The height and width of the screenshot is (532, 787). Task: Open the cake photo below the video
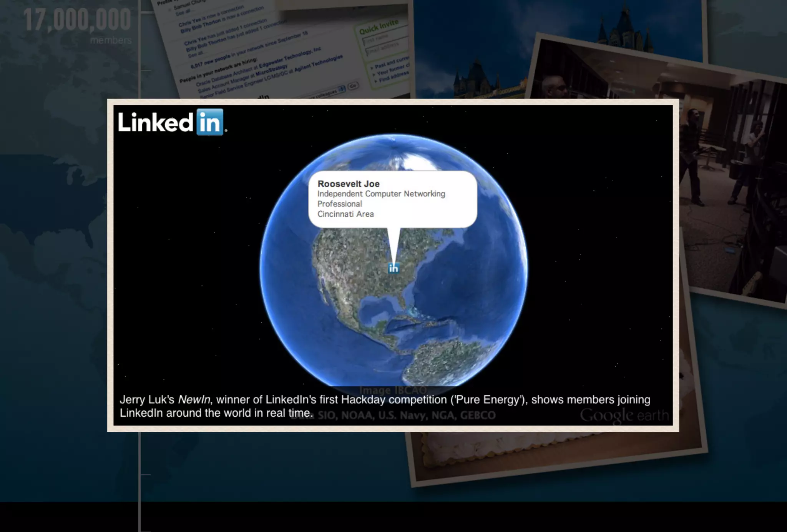[557, 457]
